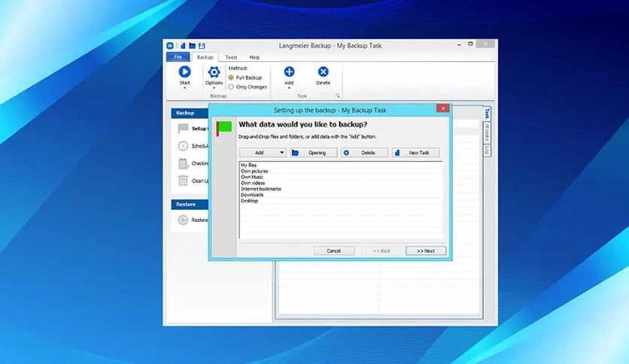629x364 pixels.
Task: Expand the Task group dialog launcher
Action: pos(337,96)
